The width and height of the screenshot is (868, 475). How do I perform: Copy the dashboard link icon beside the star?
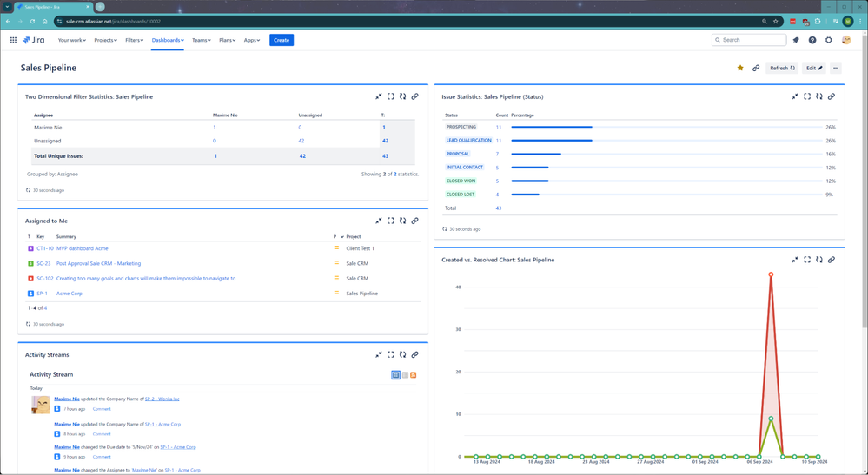coord(756,68)
